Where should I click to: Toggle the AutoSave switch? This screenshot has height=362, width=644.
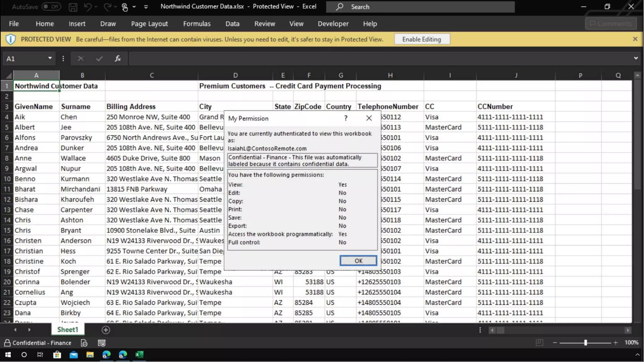coord(51,7)
